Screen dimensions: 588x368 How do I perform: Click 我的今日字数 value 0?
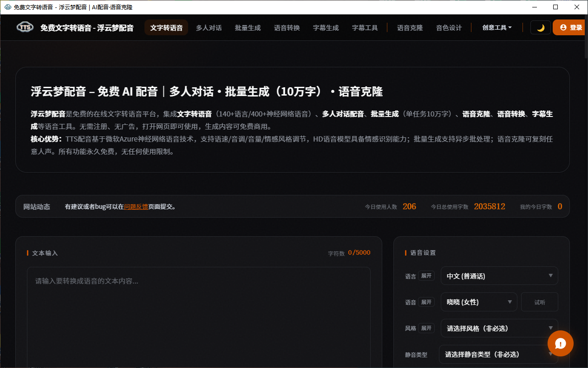(x=560, y=207)
